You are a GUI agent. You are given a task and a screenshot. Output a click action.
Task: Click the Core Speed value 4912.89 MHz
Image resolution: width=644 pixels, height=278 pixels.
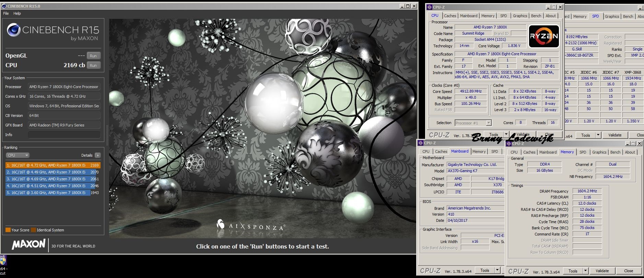[471, 92]
